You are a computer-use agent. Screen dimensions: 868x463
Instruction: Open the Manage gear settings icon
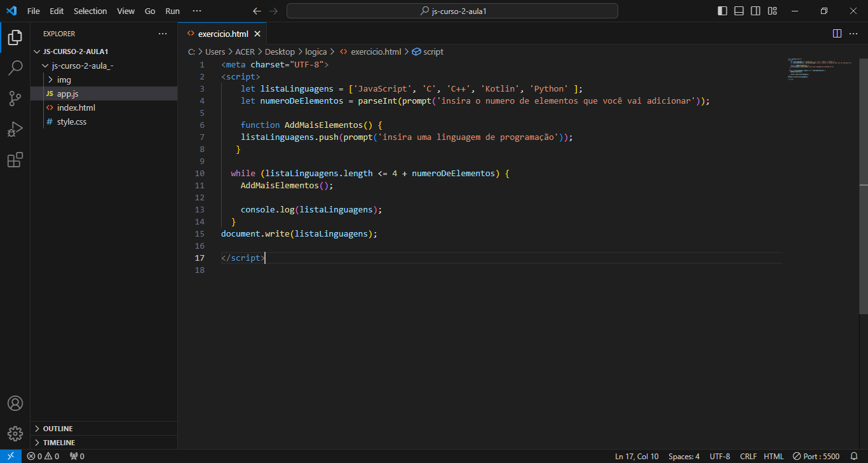(15, 433)
